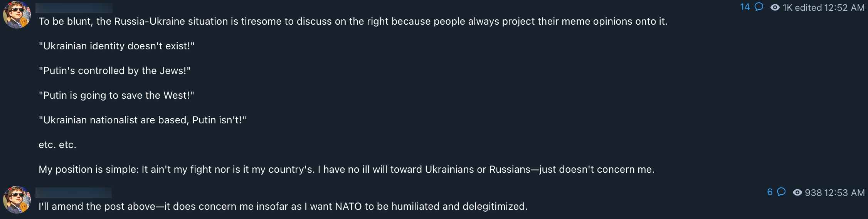
Task: Click the "Ukrainian identity doesn't exist!" line
Action: (116, 46)
